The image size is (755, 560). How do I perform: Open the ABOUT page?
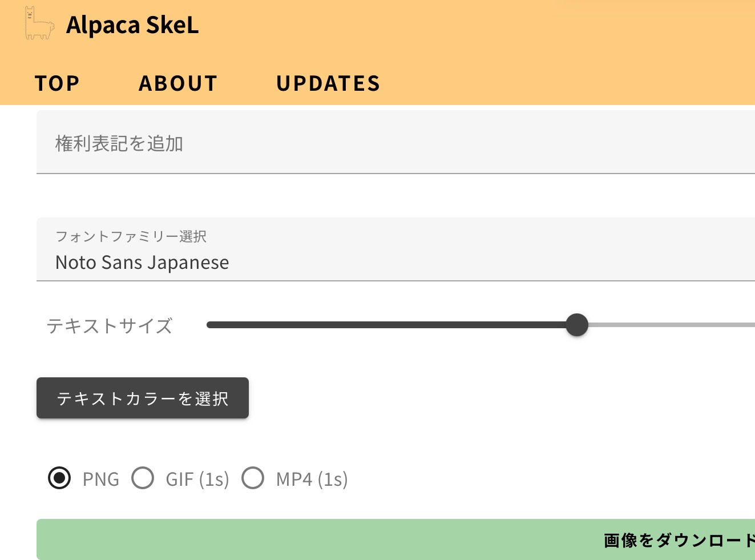178,83
